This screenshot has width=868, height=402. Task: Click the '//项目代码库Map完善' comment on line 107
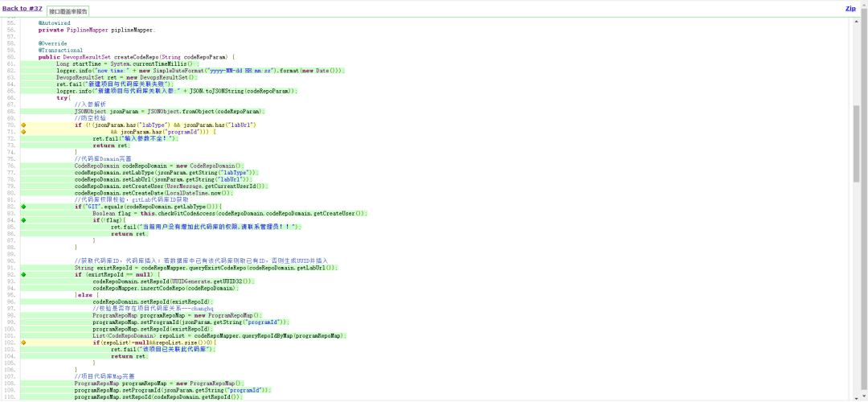(x=104, y=376)
